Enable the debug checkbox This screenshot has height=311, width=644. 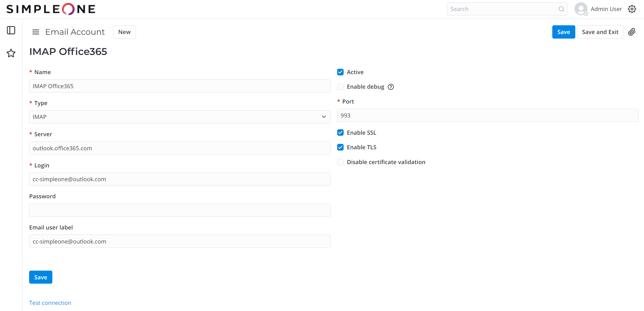point(340,87)
